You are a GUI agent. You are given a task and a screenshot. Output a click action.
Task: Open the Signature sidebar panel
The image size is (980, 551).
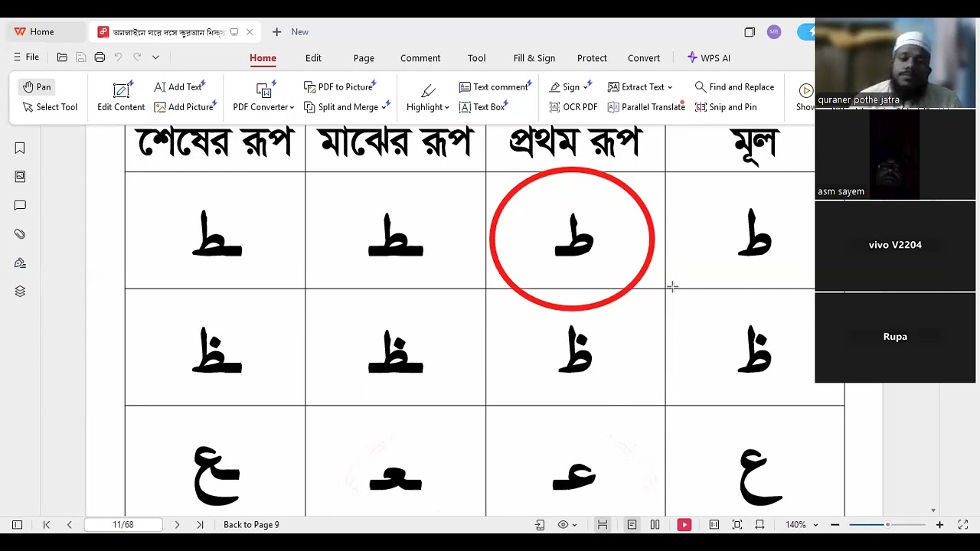[x=20, y=262]
